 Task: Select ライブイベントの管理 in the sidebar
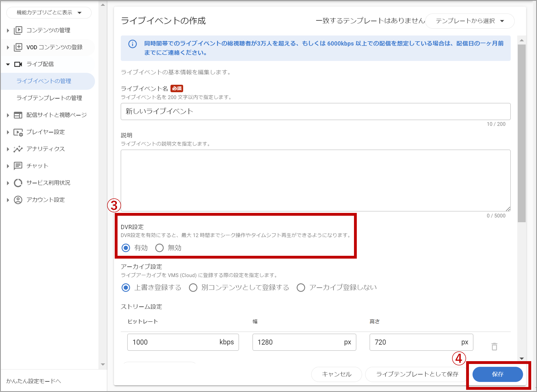click(x=44, y=81)
